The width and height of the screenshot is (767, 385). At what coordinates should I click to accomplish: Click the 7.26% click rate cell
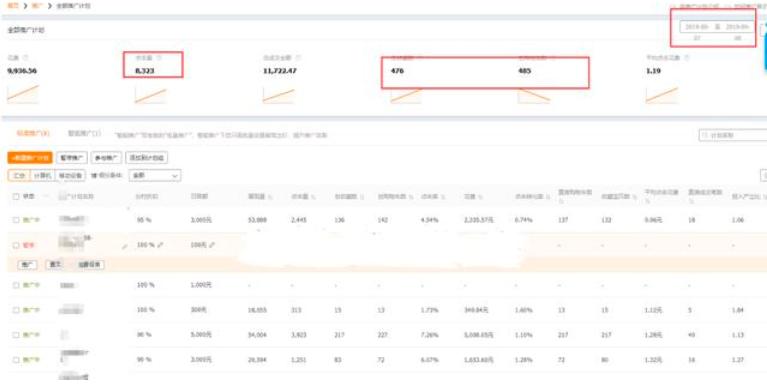(x=429, y=335)
